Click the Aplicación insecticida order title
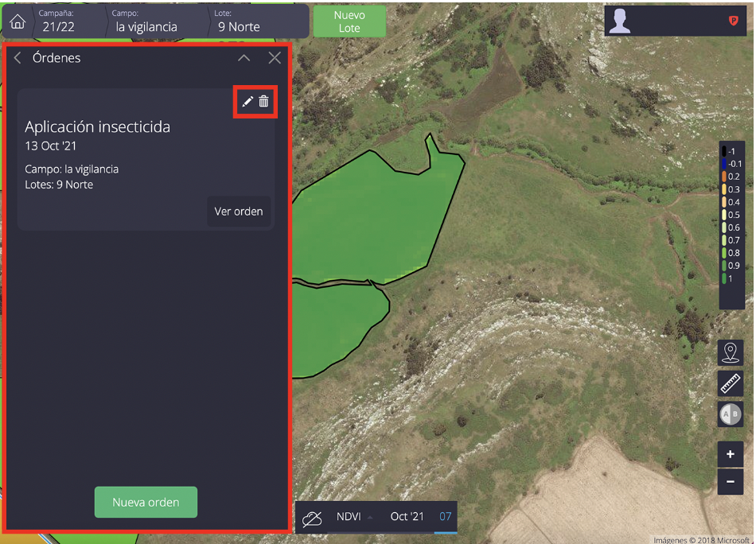The height and width of the screenshot is (544, 756). pyautogui.click(x=97, y=126)
